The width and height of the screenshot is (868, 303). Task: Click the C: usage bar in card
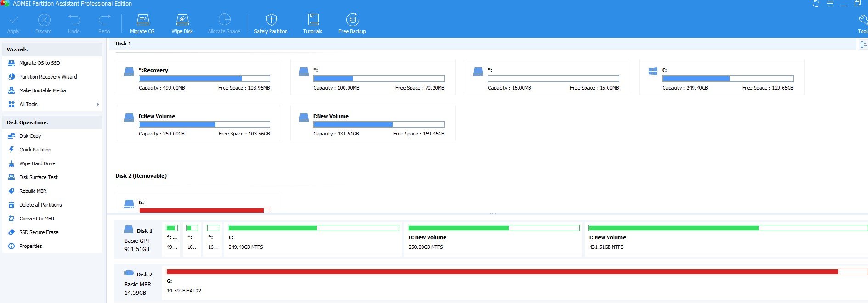(x=728, y=79)
